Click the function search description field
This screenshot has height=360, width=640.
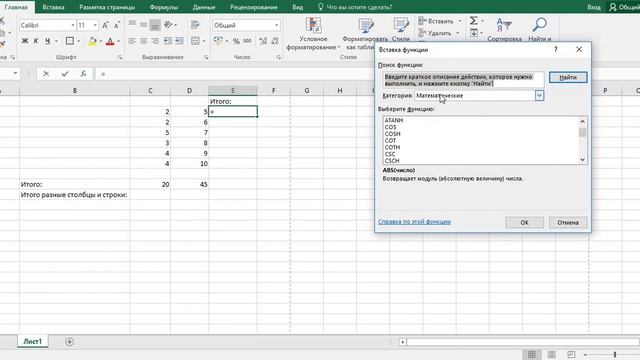pos(463,80)
